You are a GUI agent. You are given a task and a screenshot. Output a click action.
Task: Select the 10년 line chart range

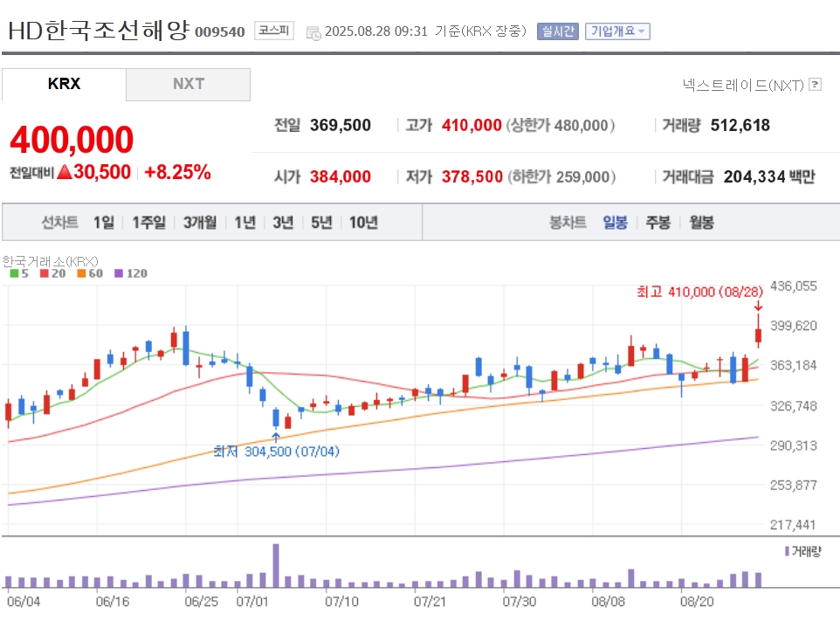coord(363,222)
